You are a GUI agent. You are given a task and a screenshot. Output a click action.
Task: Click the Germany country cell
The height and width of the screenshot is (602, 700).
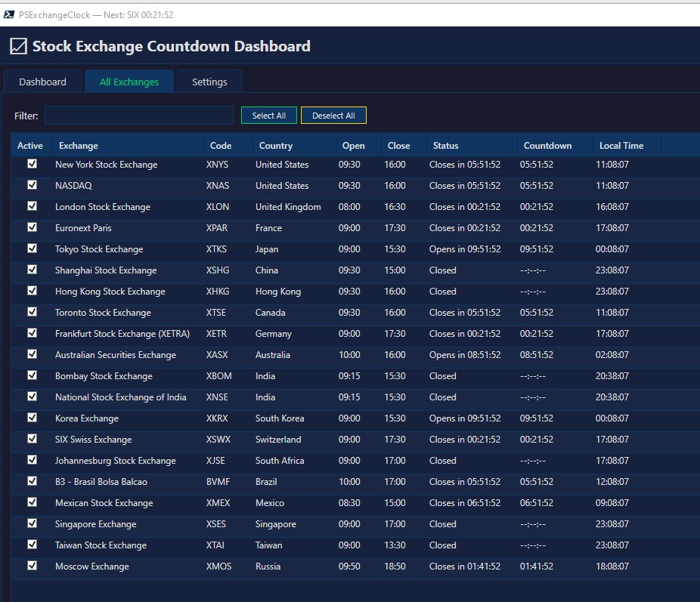[x=273, y=334]
